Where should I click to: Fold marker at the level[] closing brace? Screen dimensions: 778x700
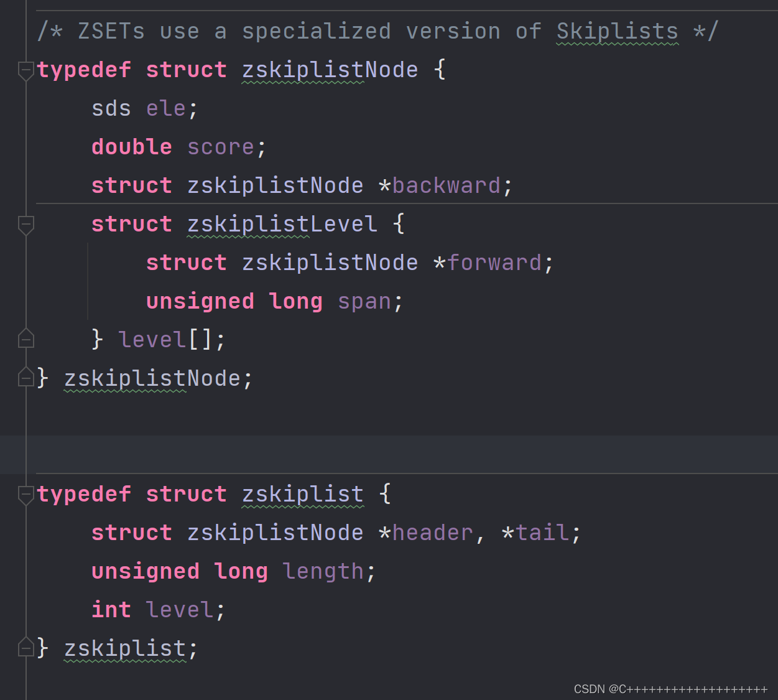25,338
